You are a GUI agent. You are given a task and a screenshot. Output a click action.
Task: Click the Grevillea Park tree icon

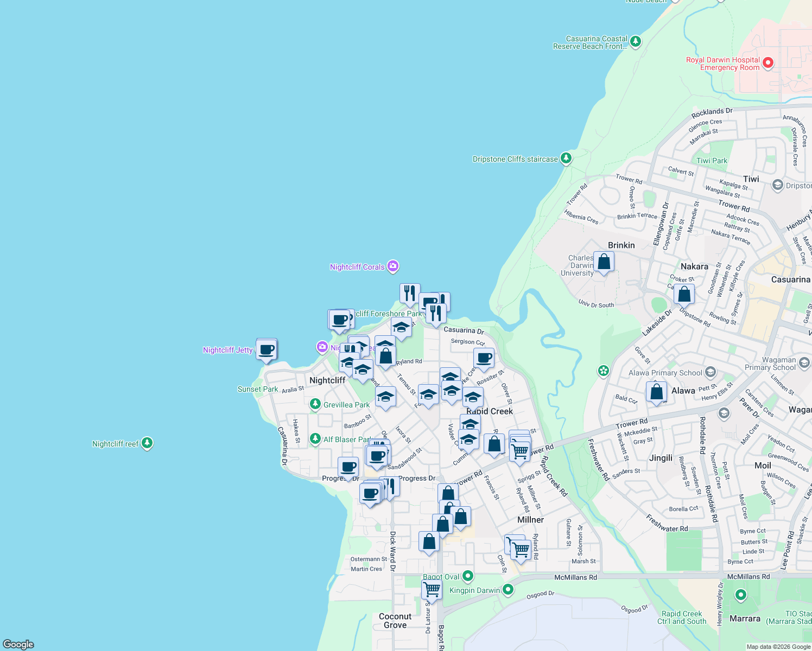pyautogui.click(x=315, y=404)
